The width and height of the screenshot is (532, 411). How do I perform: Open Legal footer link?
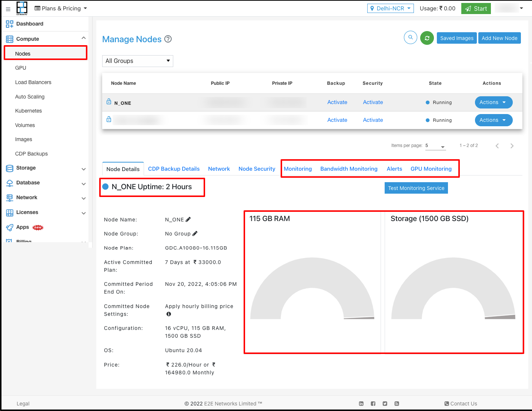click(23, 404)
